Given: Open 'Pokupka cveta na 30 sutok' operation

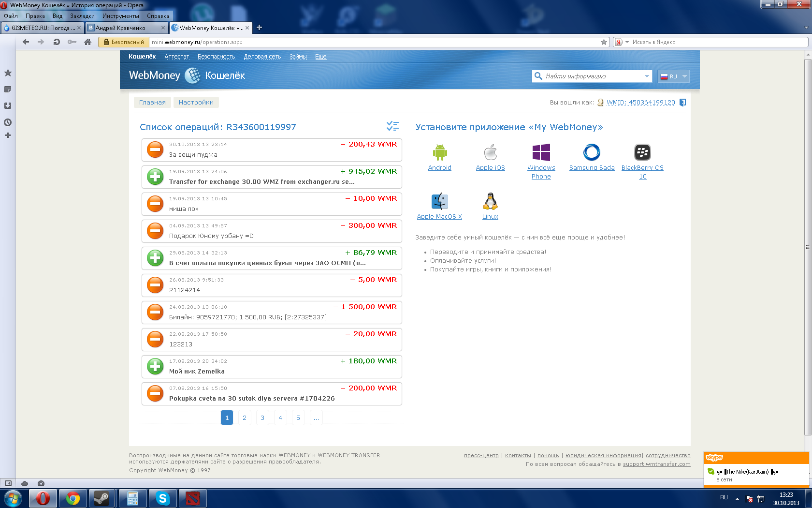Looking at the screenshot, I should click(272, 394).
